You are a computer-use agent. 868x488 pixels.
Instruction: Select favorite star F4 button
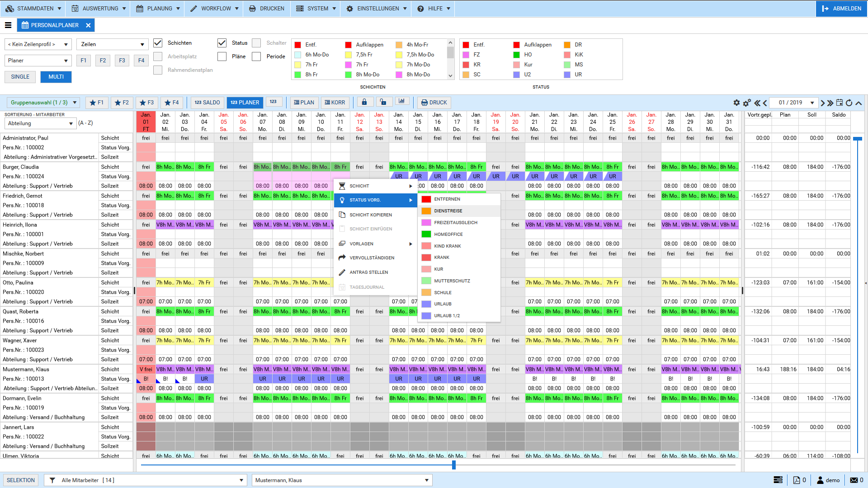click(172, 103)
